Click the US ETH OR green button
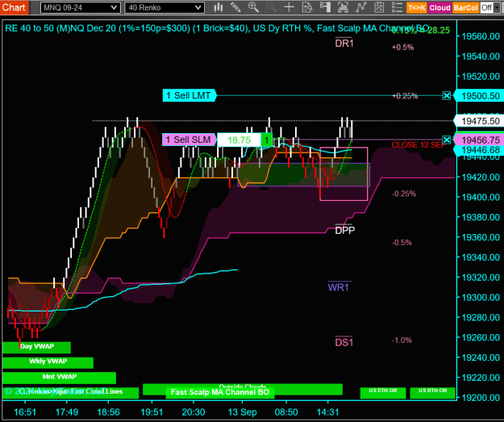The height and width of the screenshot is (422, 504). pyautogui.click(x=383, y=393)
